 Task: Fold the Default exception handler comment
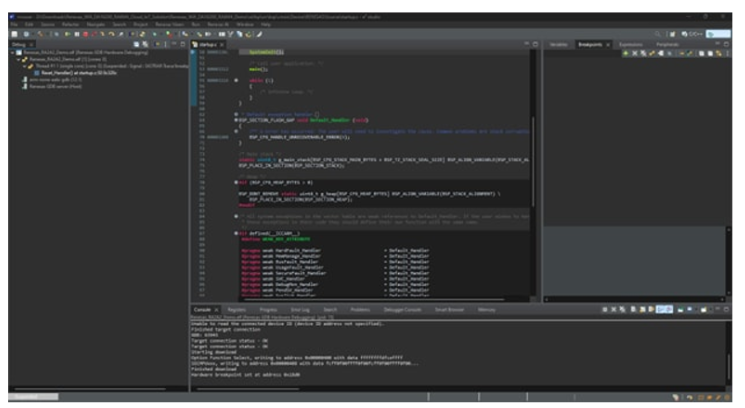(236, 114)
